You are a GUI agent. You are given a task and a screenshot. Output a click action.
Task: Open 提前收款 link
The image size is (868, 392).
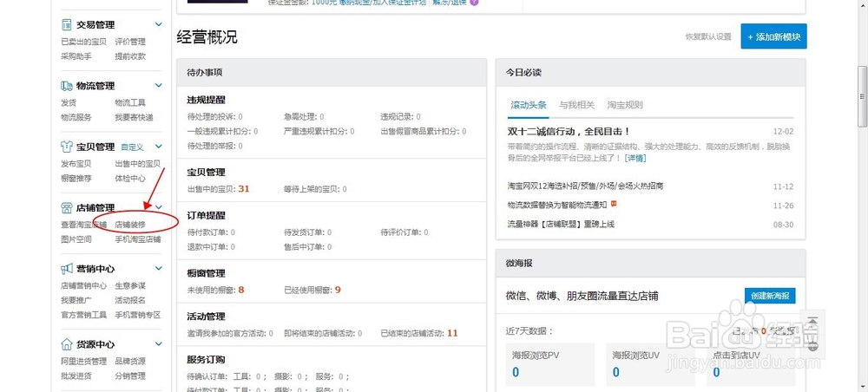click(130, 56)
